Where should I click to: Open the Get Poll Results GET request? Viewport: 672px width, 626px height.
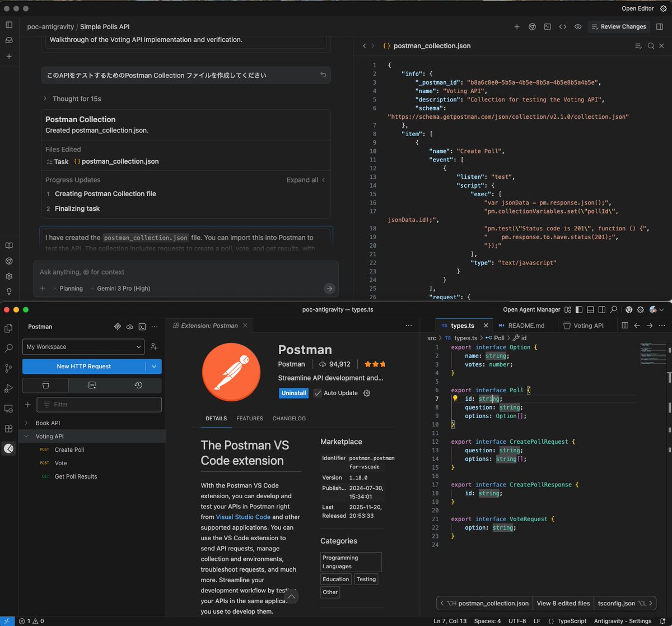(x=76, y=477)
